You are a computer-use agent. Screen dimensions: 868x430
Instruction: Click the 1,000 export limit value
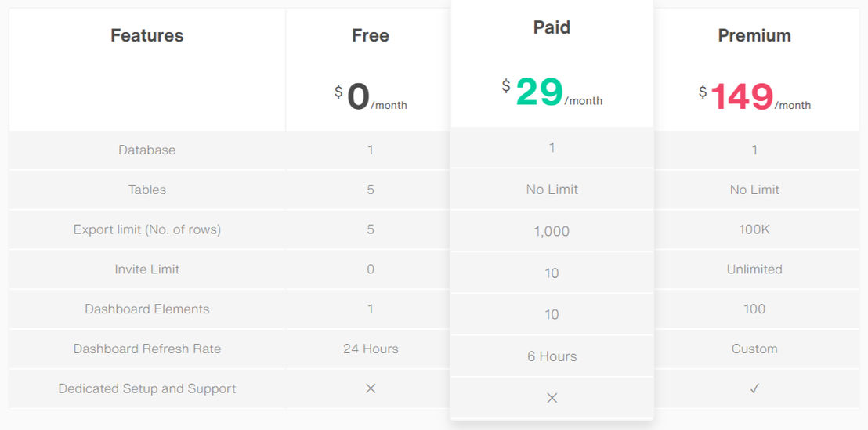tap(552, 231)
